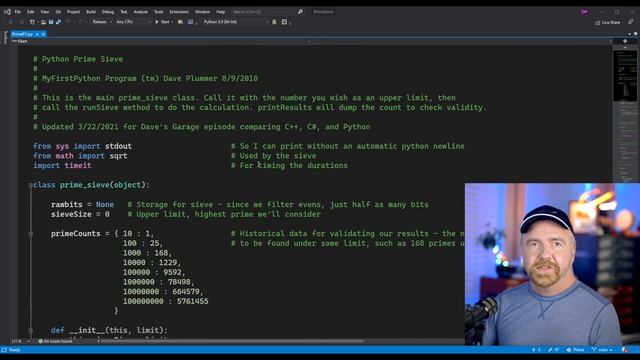Collapse the def __init__ block
This screenshot has height=360, width=640.
click(30, 331)
